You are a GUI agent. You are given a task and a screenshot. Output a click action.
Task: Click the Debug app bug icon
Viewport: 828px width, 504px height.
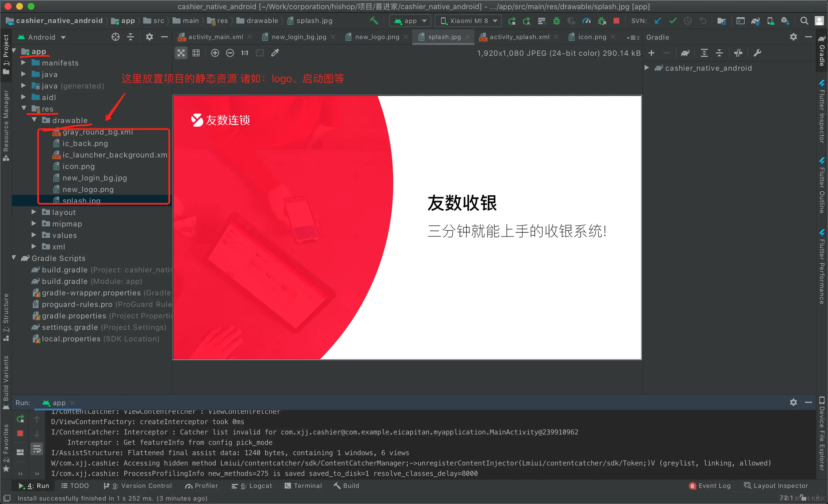click(x=557, y=21)
